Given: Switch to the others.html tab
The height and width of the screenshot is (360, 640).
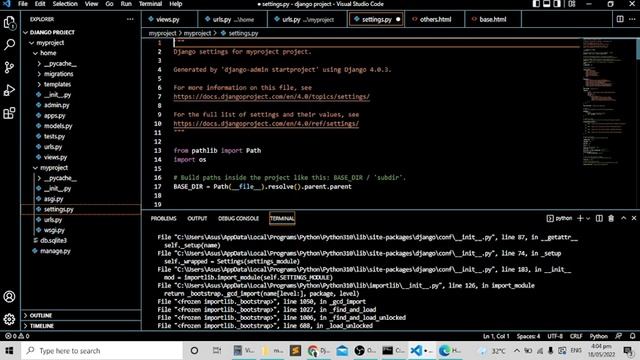Looking at the screenshot, I should point(435,19).
